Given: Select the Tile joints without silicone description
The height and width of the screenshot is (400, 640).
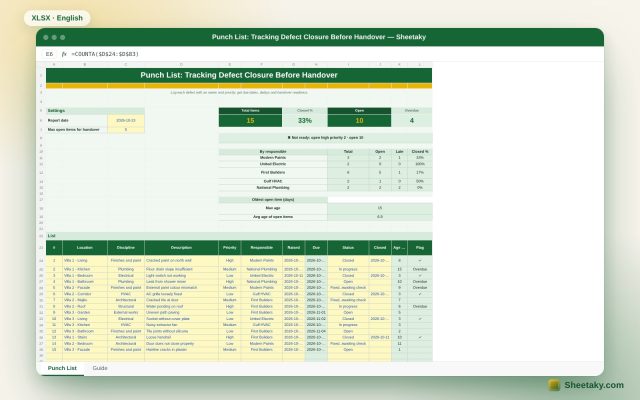Looking at the screenshot, I should coord(181,331).
